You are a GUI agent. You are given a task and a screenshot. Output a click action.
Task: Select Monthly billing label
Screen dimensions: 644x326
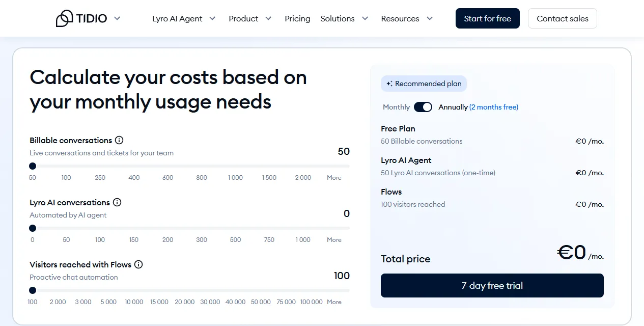click(396, 107)
